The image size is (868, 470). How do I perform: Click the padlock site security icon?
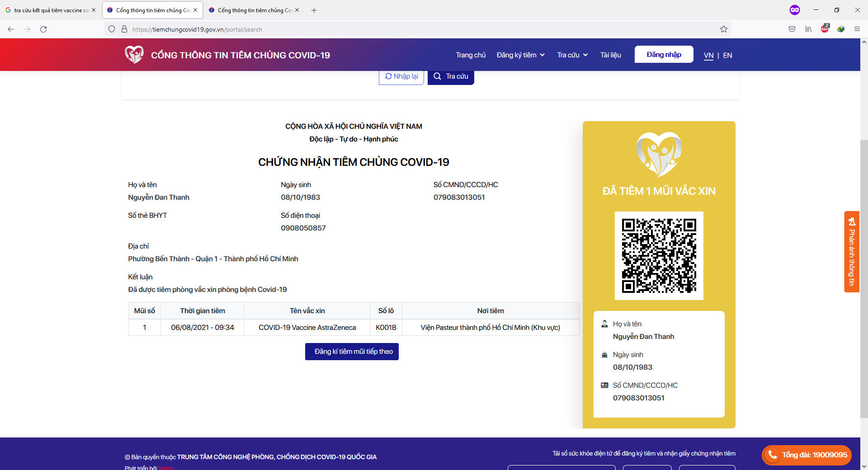(124, 29)
